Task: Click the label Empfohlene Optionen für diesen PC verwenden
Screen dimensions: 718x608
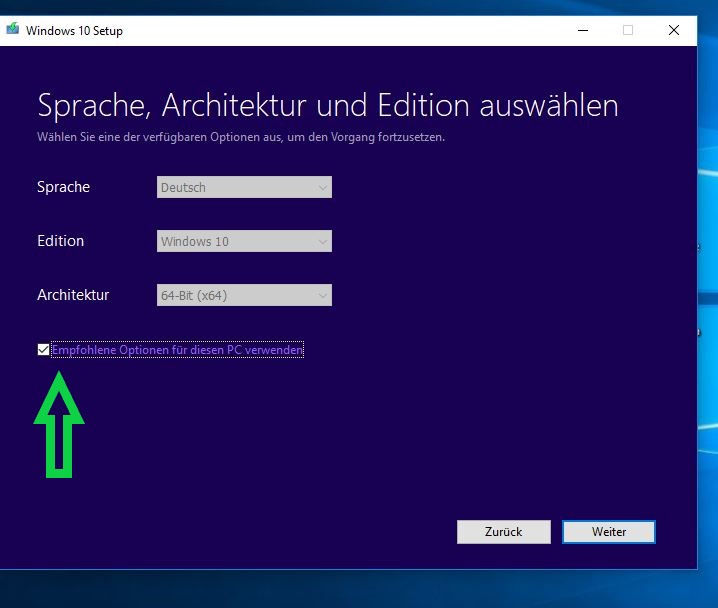Action: (x=177, y=350)
